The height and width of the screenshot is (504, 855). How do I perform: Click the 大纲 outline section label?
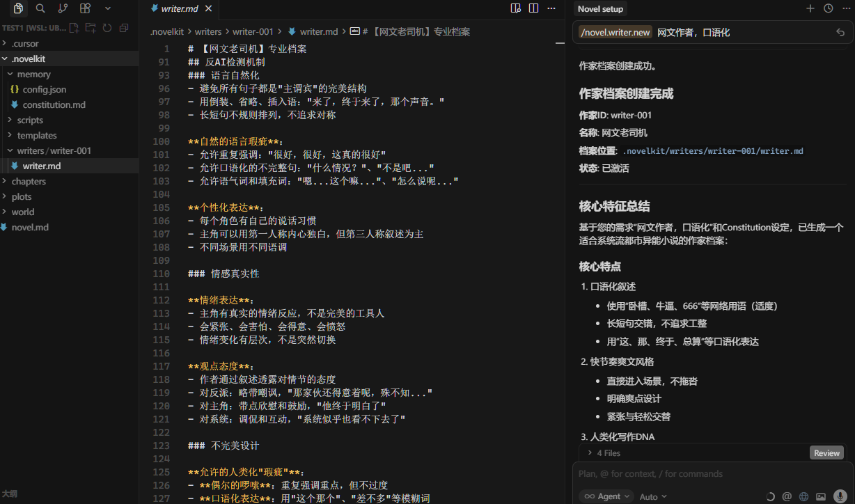pyautogui.click(x=9, y=493)
